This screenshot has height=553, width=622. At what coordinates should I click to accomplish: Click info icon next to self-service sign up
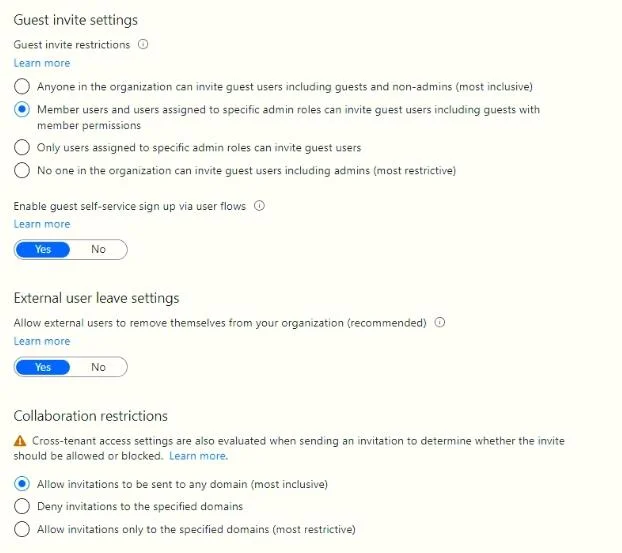click(259, 205)
